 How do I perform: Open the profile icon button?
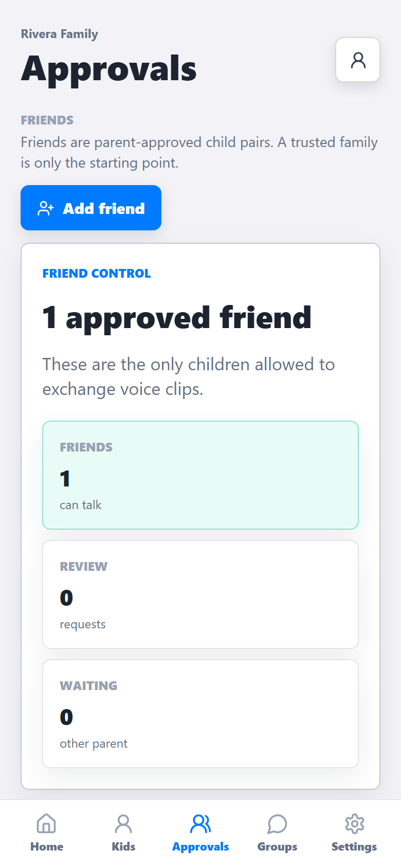coord(358,60)
